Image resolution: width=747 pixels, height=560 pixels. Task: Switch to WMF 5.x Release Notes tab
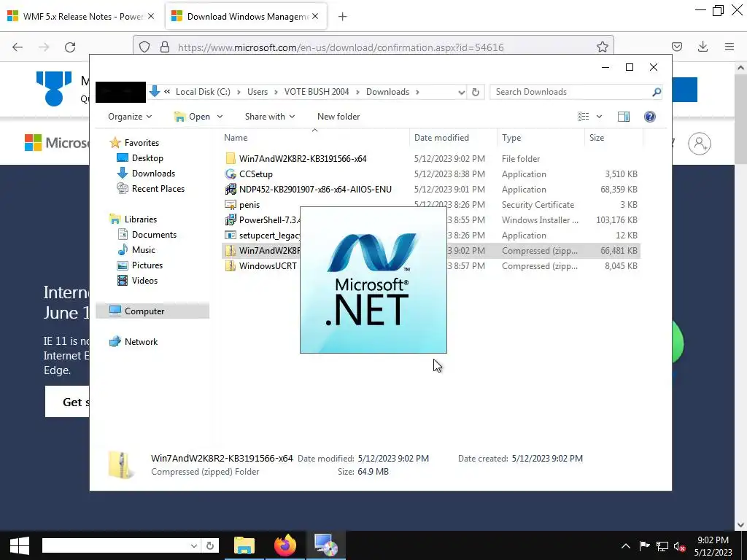point(82,16)
